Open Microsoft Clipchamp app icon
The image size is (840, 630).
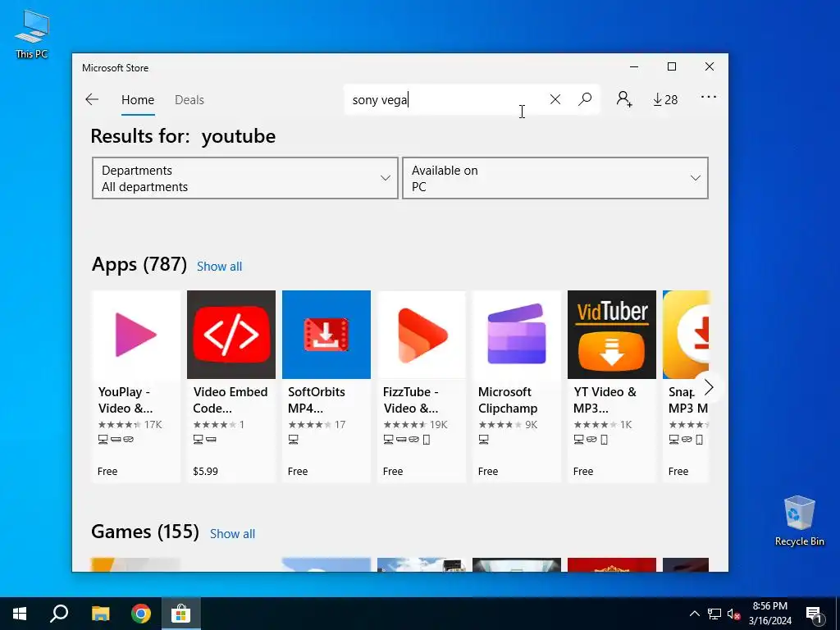pyautogui.click(x=517, y=335)
